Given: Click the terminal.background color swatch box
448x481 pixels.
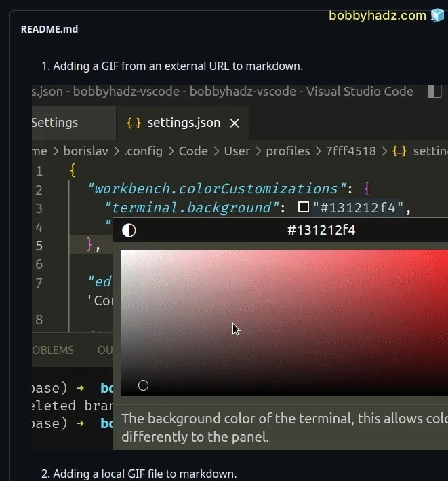Looking at the screenshot, I should point(304,207).
